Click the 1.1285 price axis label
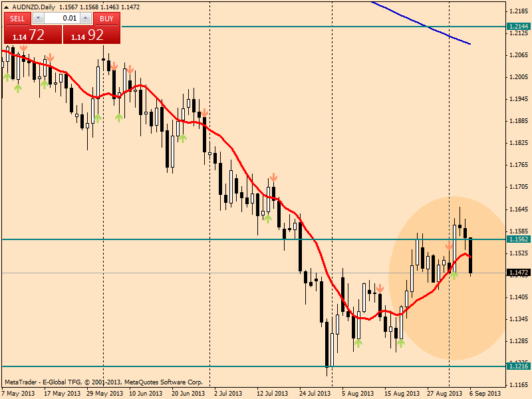532x399 pixels. click(519, 341)
